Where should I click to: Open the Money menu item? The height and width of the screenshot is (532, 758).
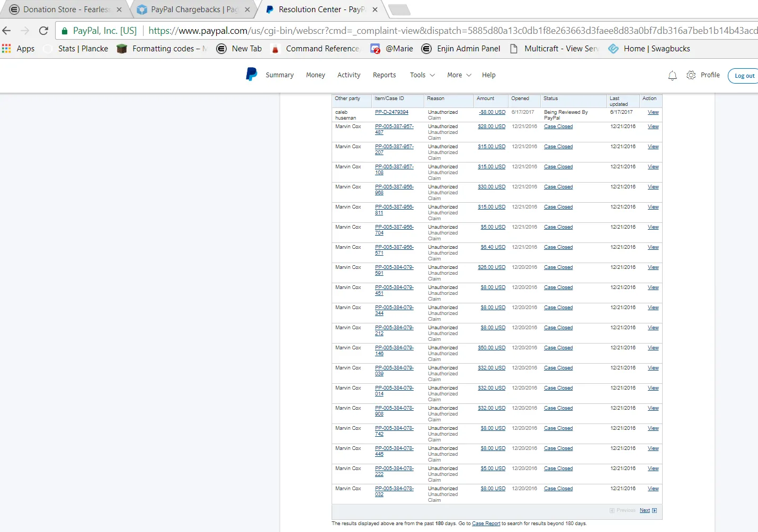[316, 75]
